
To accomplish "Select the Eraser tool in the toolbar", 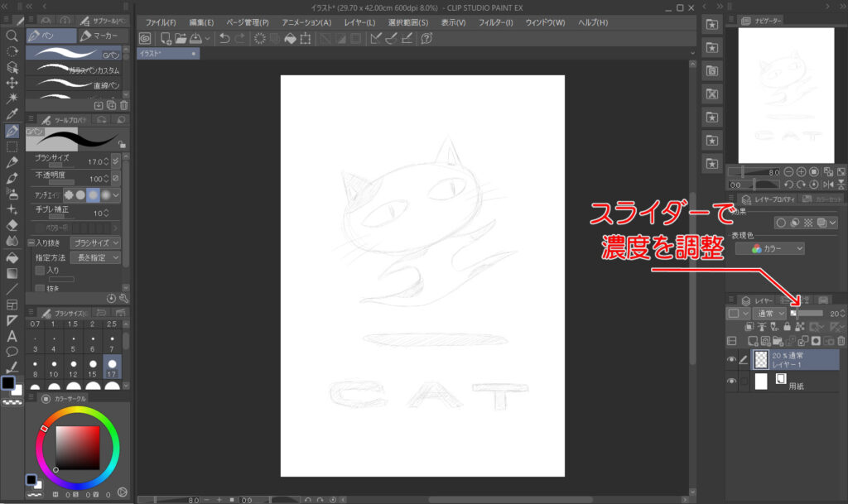I will [12, 225].
